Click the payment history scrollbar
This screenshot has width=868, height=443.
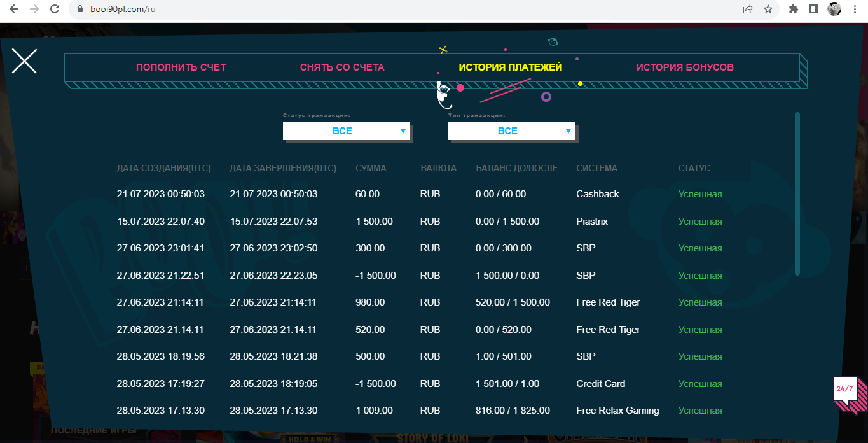(x=797, y=194)
